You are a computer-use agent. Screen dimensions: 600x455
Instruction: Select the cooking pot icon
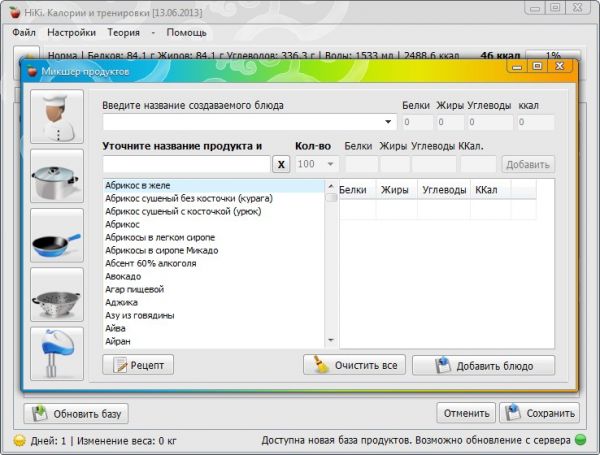pos(57,176)
